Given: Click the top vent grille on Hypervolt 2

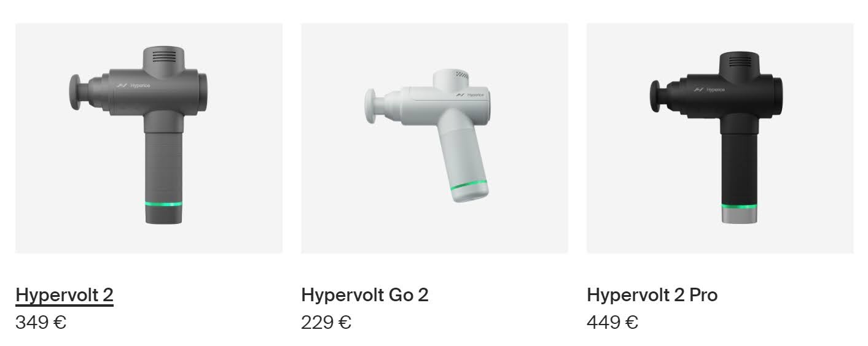Looking at the screenshot, I should 163,56.
